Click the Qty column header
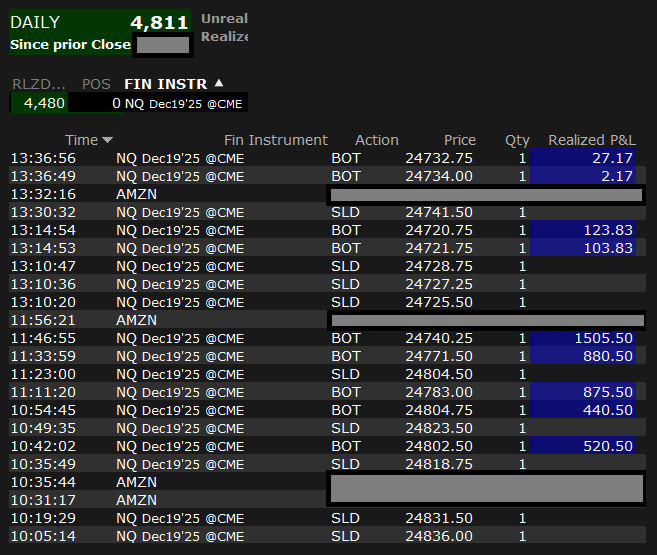Screen dimensions: 657x555 (517, 140)
